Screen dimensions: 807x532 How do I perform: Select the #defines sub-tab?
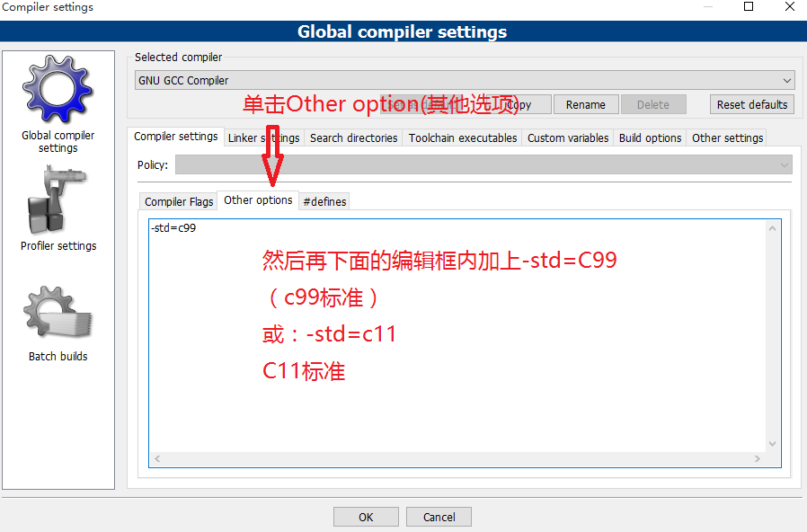tap(324, 201)
